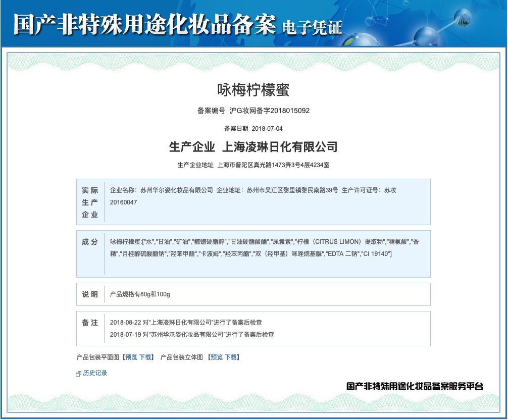Select filing number 沪G妆网备字2018015092
The image size is (508, 420).
[270, 111]
